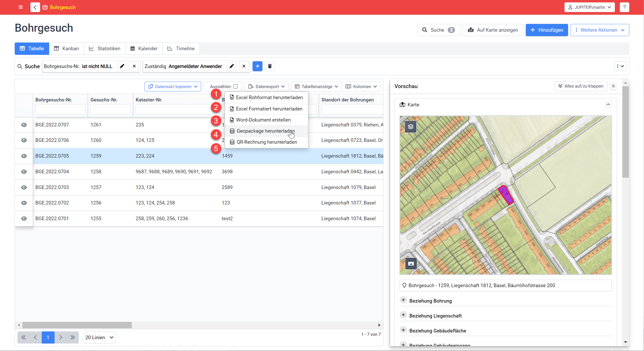Edit the Bohrgesuchs-Nr. filter with pencil icon
The height and width of the screenshot is (351, 644).
(122, 66)
